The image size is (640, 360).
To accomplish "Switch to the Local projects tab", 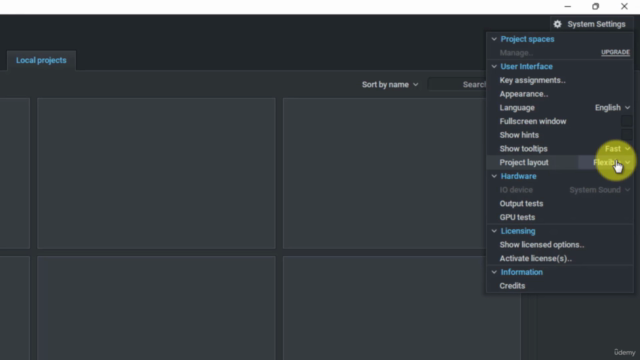I will (x=41, y=60).
